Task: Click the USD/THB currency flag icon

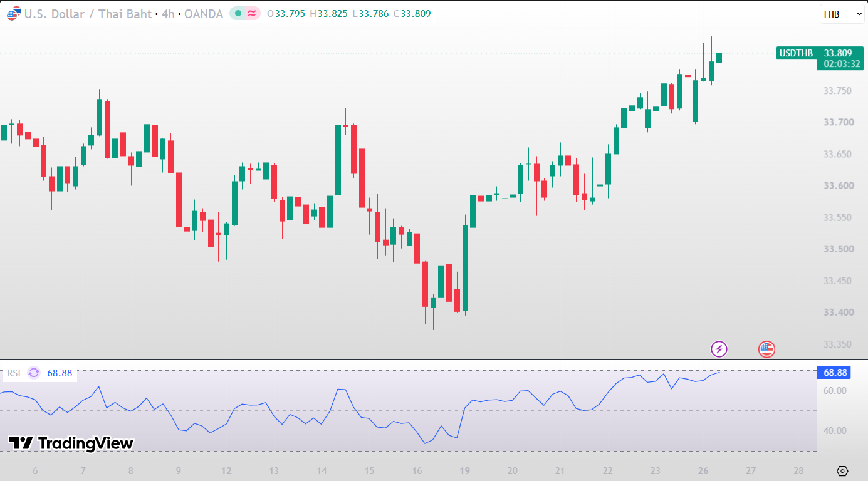Action: click(x=13, y=14)
